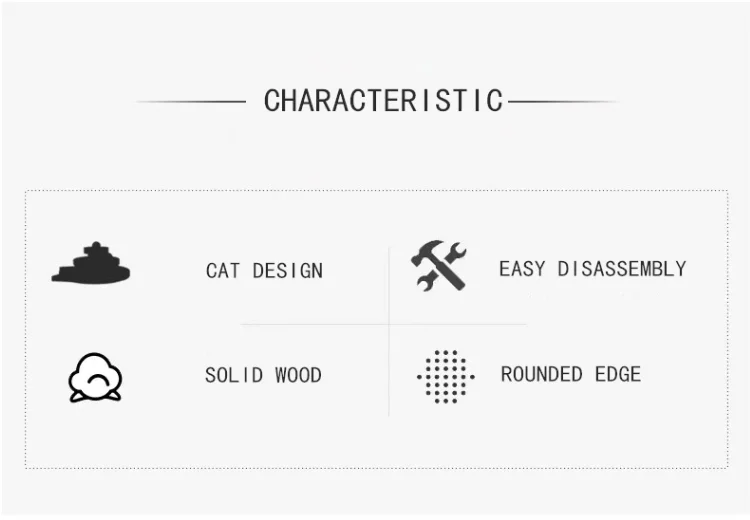750x520 pixels.
Task: Select the CAT DESIGN label
Action: click(x=264, y=270)
